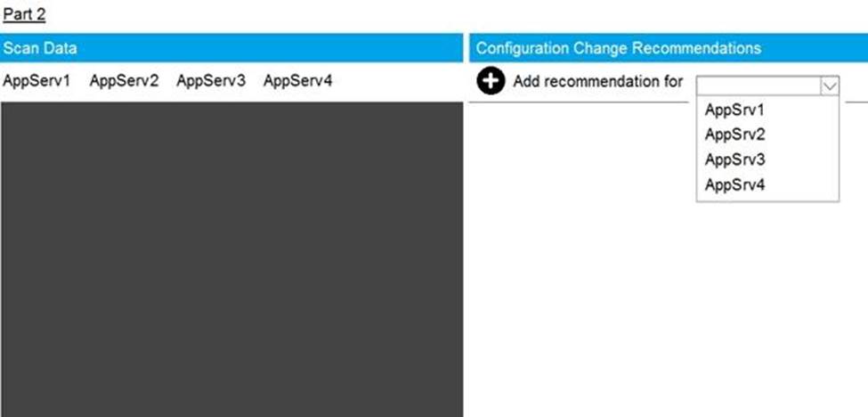
Task: Show scan data for AppServ3
Action: (211, 82)
